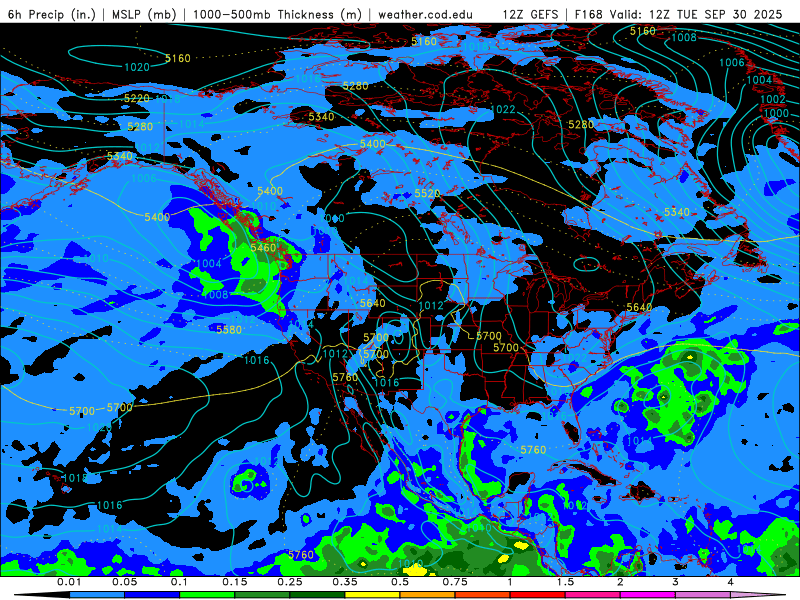The image size is (800, 600).
Task: Select the "0.25" legend value
Action: point(290,582)
